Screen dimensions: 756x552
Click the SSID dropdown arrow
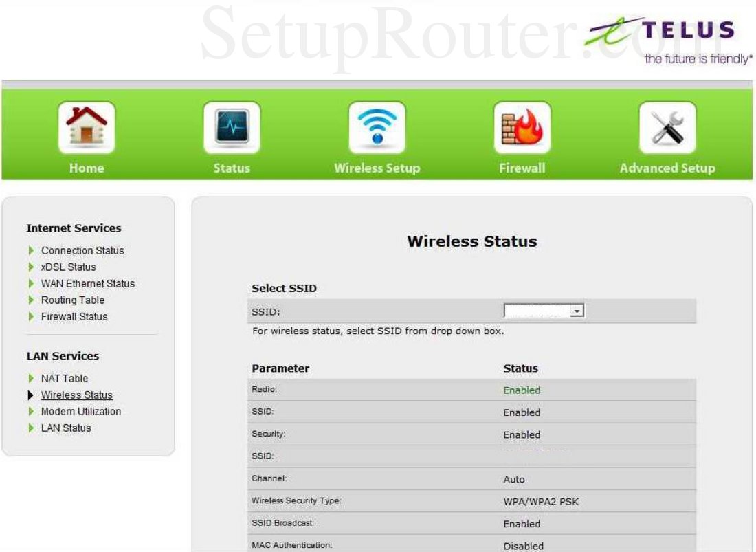pos(578,310)
